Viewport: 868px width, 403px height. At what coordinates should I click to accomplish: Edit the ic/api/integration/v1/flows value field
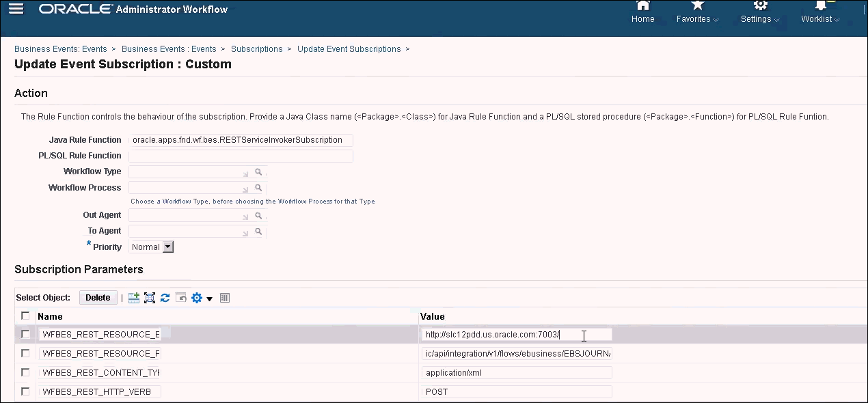517,354
